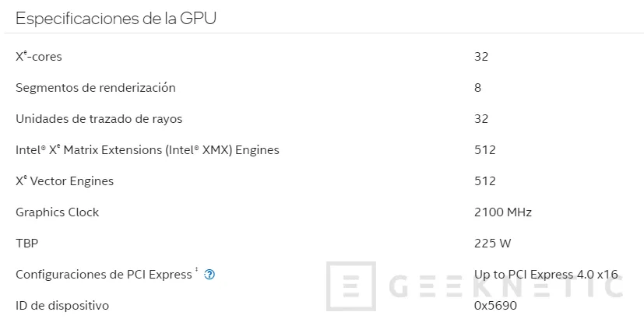Click the Vector Engines value 512
Screen dimensions: 644x326
[x=485, y=181]
